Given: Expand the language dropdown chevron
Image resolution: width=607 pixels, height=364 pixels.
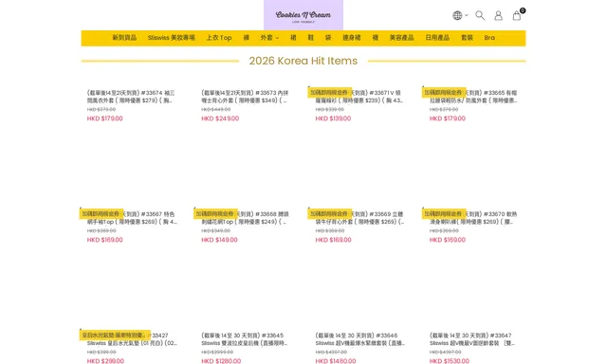Looking at the screenshot, I should tap(467, 15).
